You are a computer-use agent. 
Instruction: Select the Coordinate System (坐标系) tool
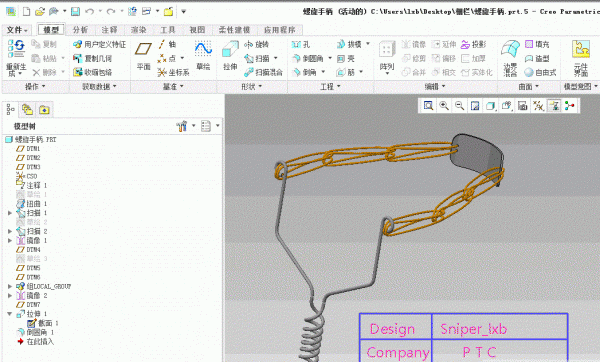click(173, 72)
